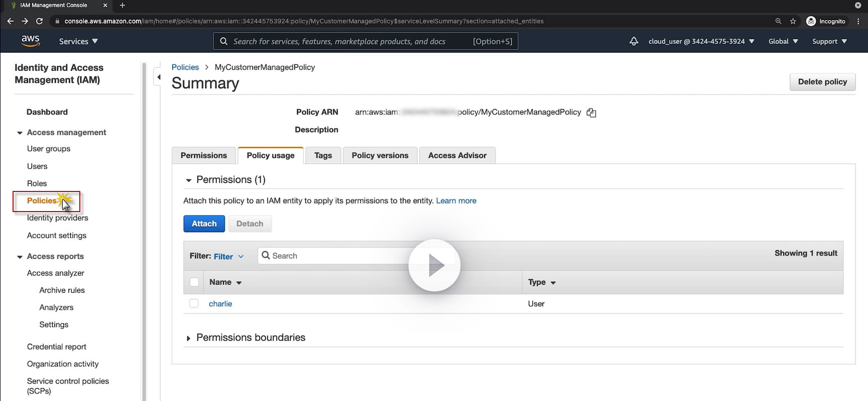Open the Access Advisor tab
The height and width of the screenshot is (401, 868).
[457, 155]
